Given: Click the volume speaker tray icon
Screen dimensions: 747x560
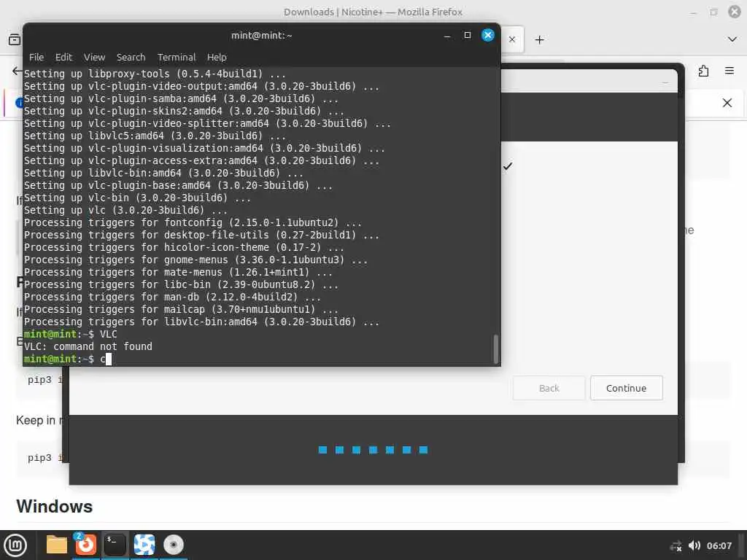Looking at the screenshot, I should (x=694, y=545).
